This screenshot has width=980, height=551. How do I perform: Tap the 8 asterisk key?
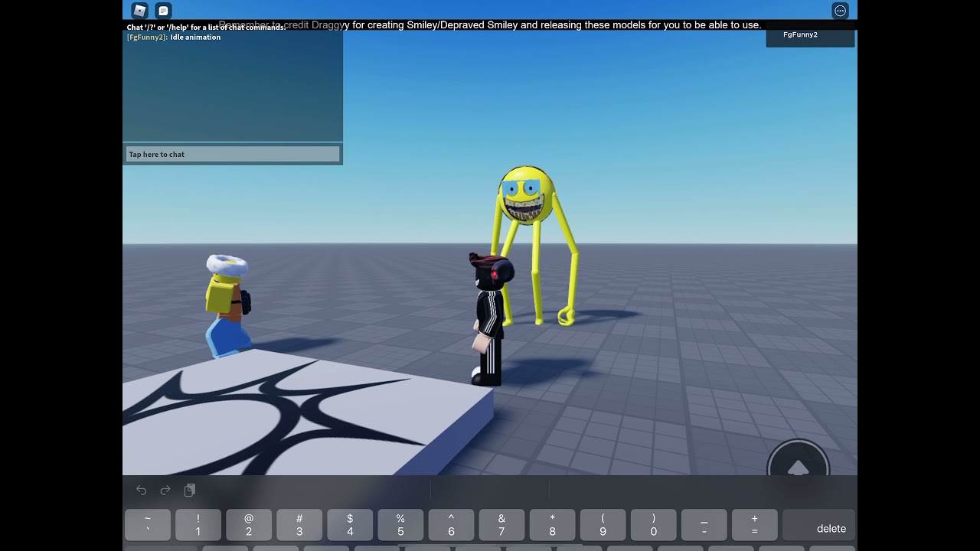pos(552,525)
